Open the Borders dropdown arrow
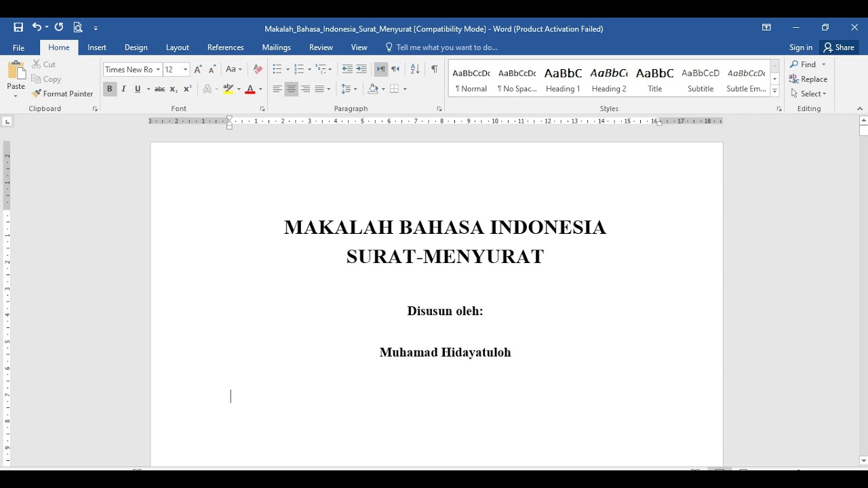The height and width of the screenshot is (488, 868). pyautogui.click(x=405, y=89)
